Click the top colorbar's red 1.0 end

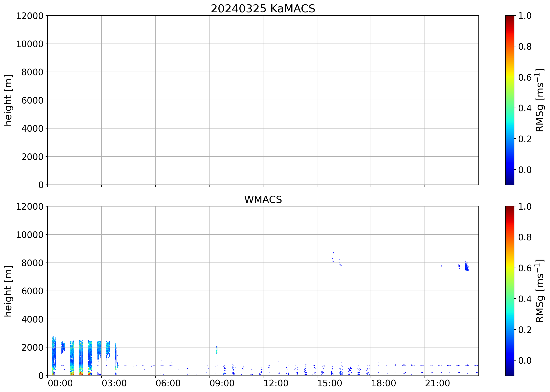pyautogui.click(x=510, y=17)
